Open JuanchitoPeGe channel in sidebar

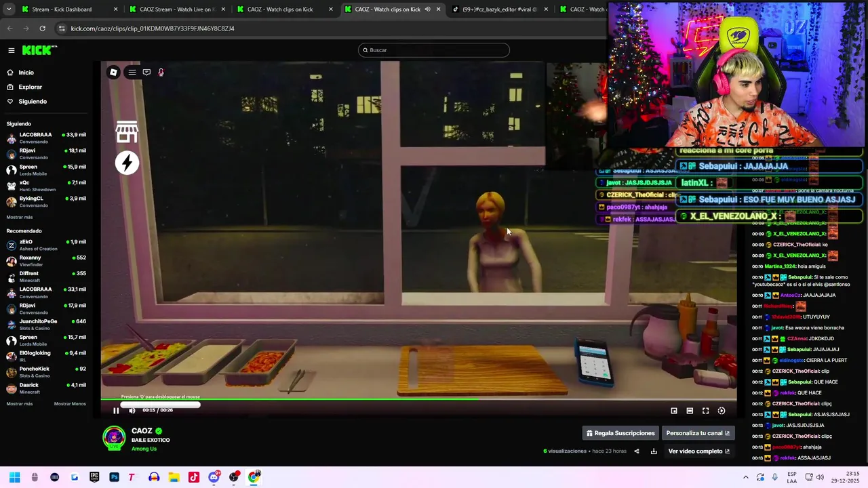click(x=46, y=324)
